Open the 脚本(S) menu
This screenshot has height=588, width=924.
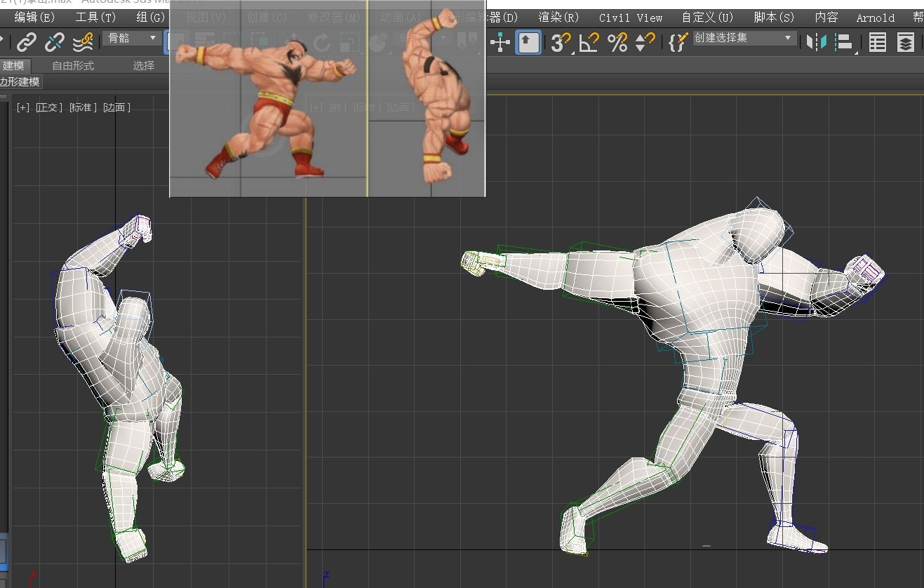774,18
